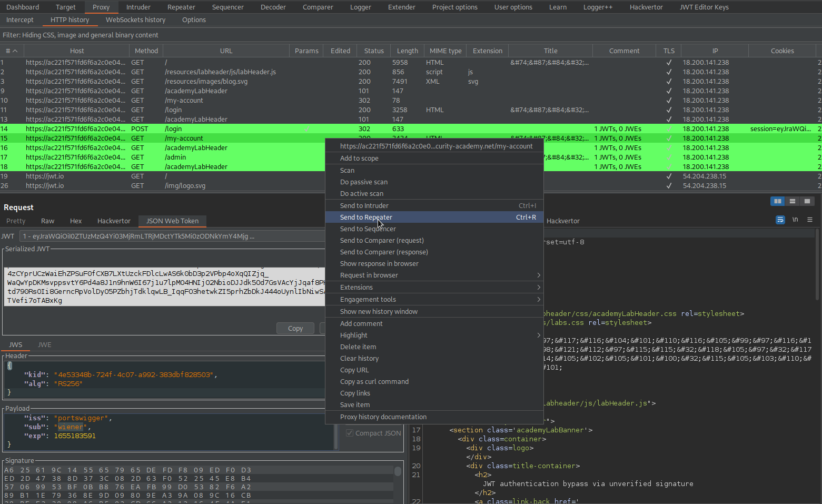The image size is (822, 504).
Task: Choose Do passive scan
Action: [434, 182]
